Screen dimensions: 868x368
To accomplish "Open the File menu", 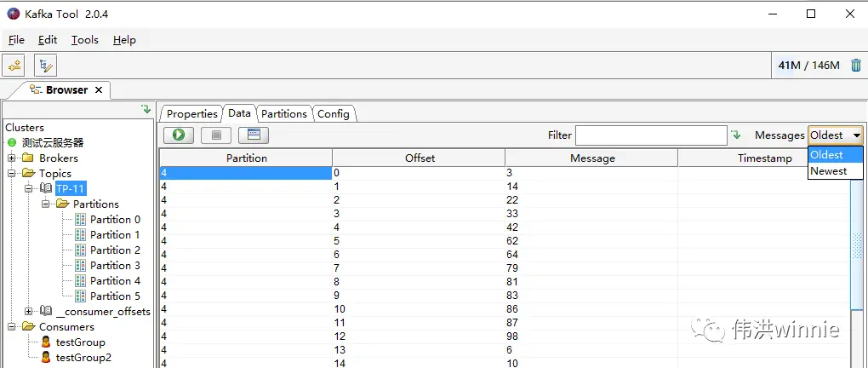I will tap(17, 40).
